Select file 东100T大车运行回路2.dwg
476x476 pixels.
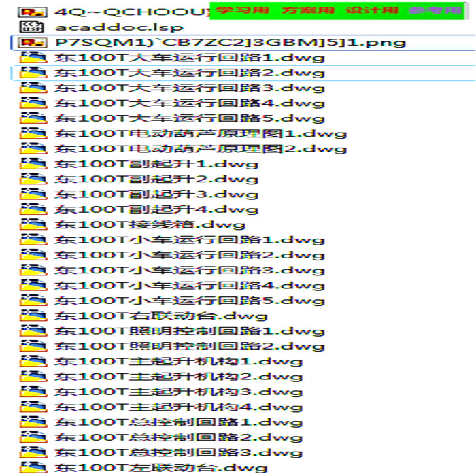pyautogui.click(x=190, y=73)
